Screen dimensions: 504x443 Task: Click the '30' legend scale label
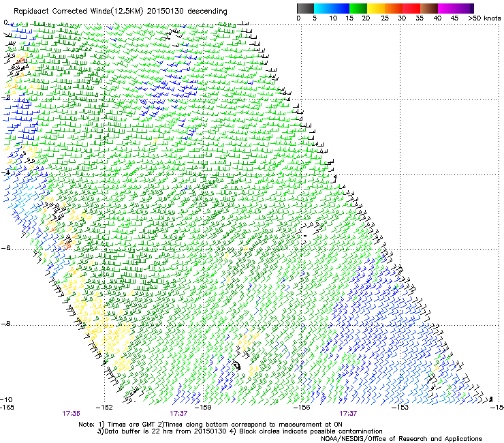coord(402,18)
